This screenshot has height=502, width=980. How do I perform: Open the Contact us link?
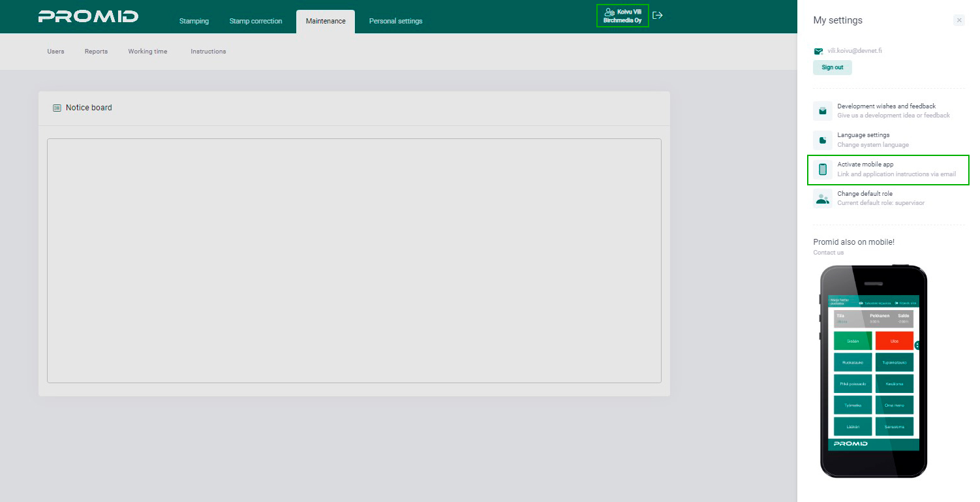(x=827, y=253)
